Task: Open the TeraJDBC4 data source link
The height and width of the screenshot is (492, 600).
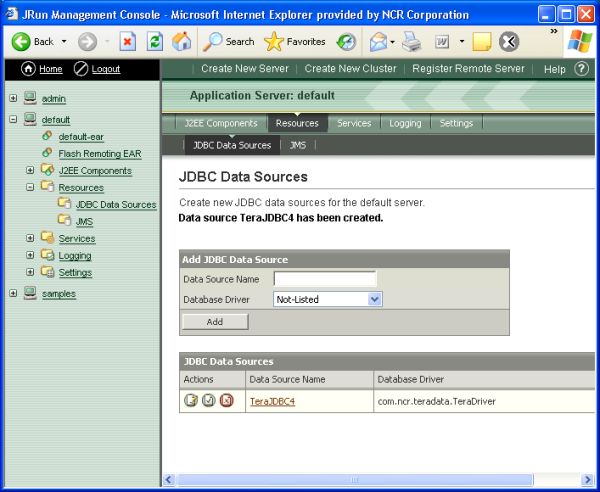Action: [272, 401]
